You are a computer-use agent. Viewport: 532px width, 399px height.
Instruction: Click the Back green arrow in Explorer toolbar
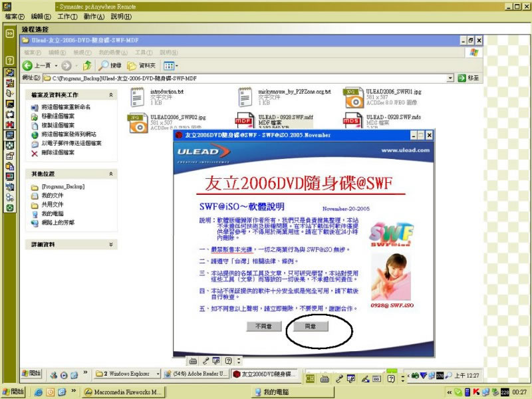(27, 65)
